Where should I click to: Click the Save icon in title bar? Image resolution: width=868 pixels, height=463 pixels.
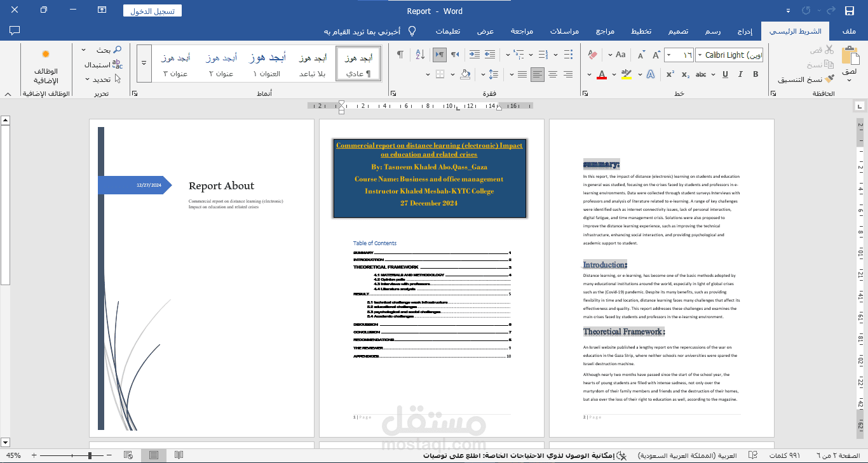850,11
